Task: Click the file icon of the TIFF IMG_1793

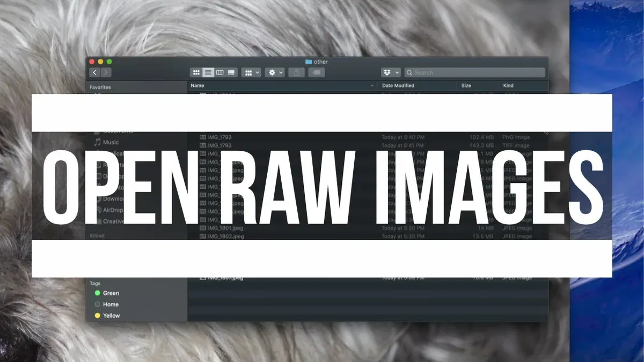Action: click(x=202, y=145)
